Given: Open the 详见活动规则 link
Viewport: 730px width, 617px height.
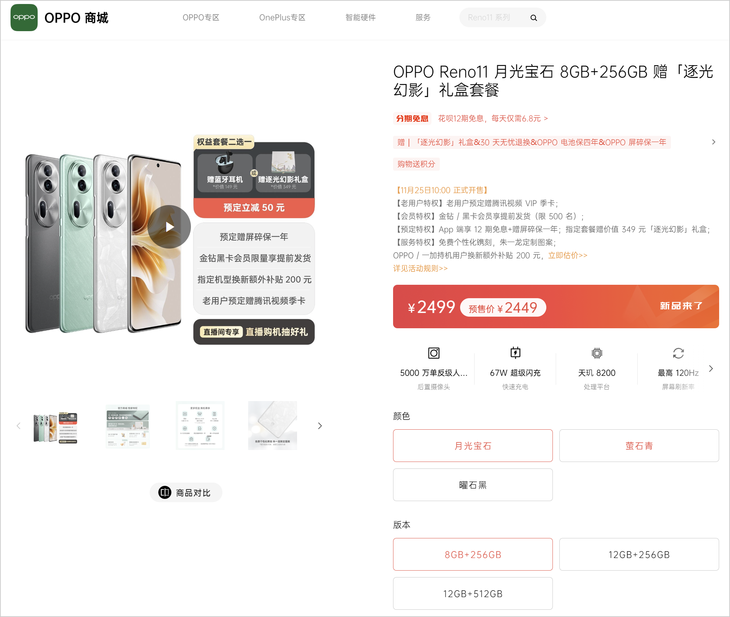Looking at the screenshot, I should tap(420, 269).
